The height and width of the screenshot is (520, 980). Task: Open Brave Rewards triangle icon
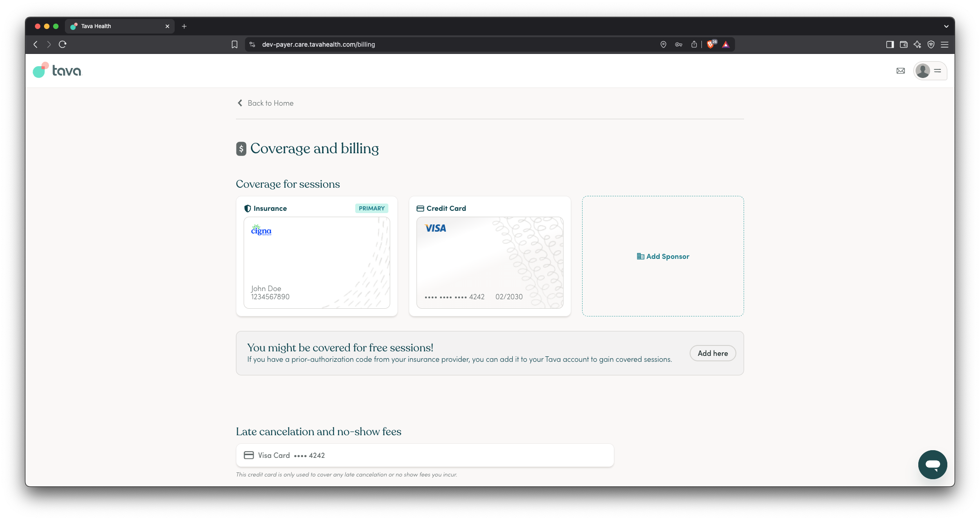pyautogui.click(x=726, y=44)
